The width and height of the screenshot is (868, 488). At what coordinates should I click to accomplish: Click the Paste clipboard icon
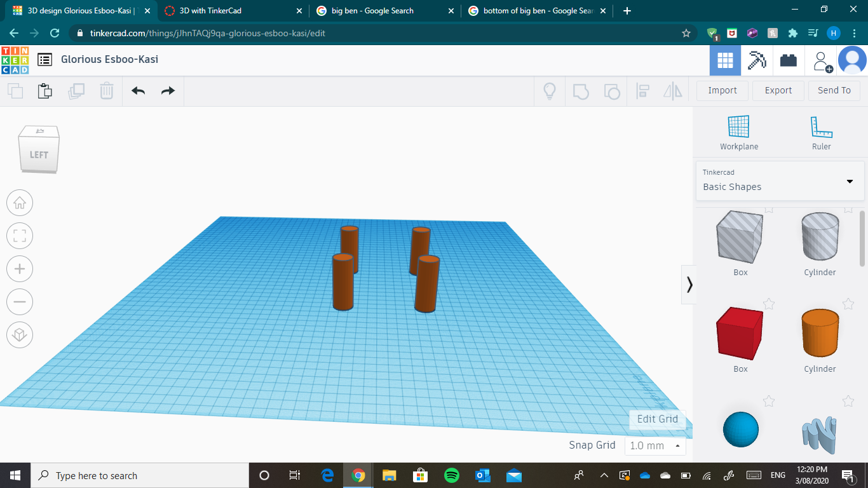45,91
